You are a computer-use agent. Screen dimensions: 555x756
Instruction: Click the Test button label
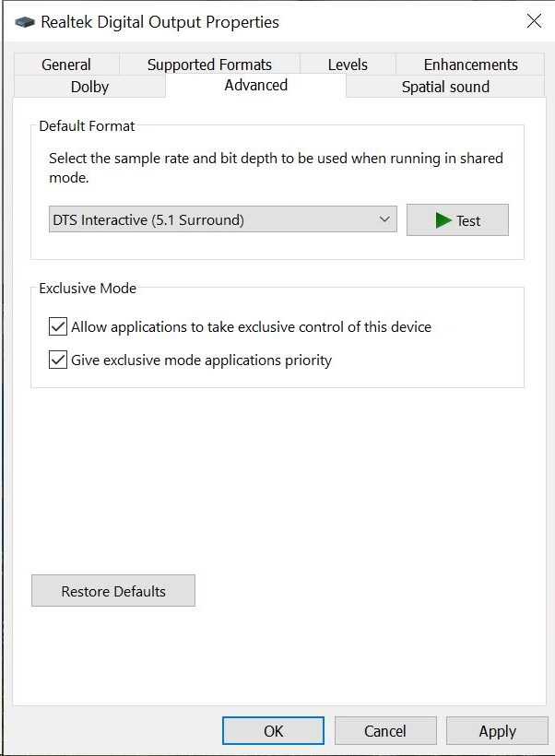[x=468, y=221]
